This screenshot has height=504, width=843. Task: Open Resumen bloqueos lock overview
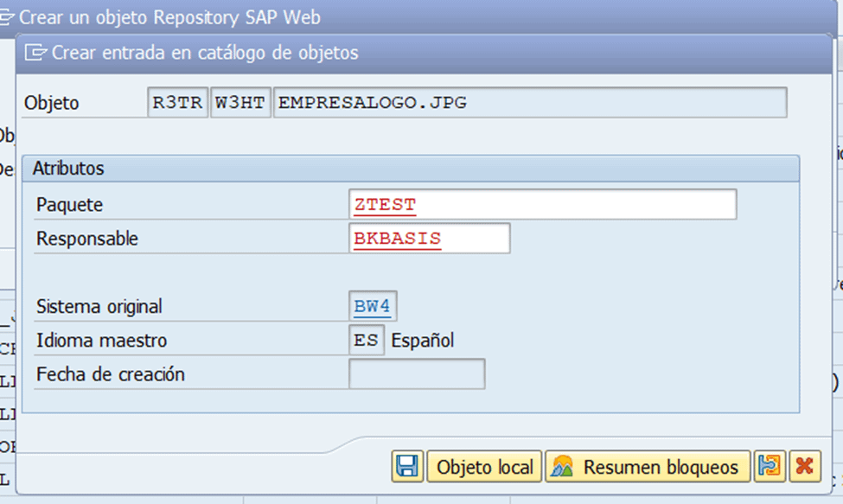[x=647, y=468]
